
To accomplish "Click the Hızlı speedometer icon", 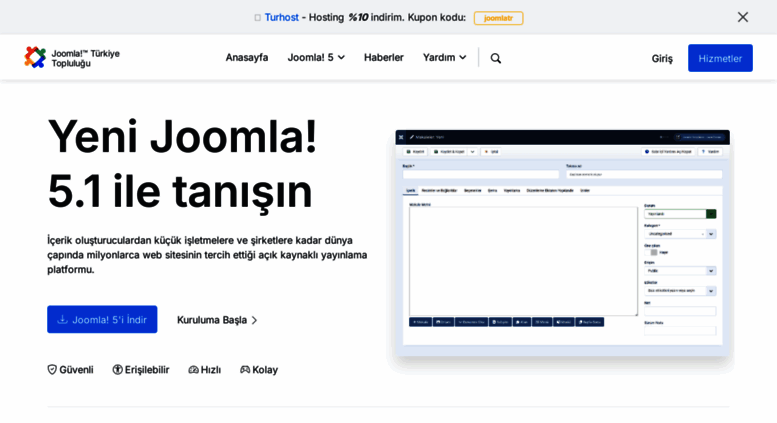I will point(193,370).
